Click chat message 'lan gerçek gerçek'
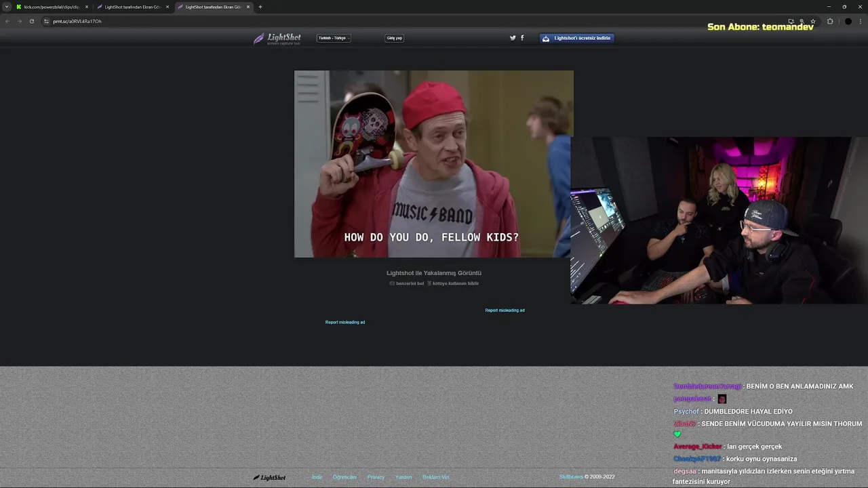This screenshot has width=868, height=488. [x=754, y=447]
